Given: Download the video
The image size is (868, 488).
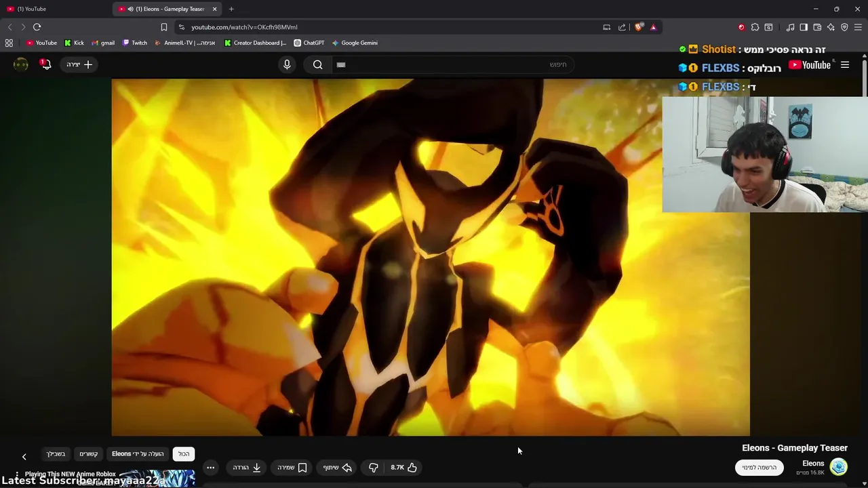Looking at the screenshot, I should [x=247, y=468].
